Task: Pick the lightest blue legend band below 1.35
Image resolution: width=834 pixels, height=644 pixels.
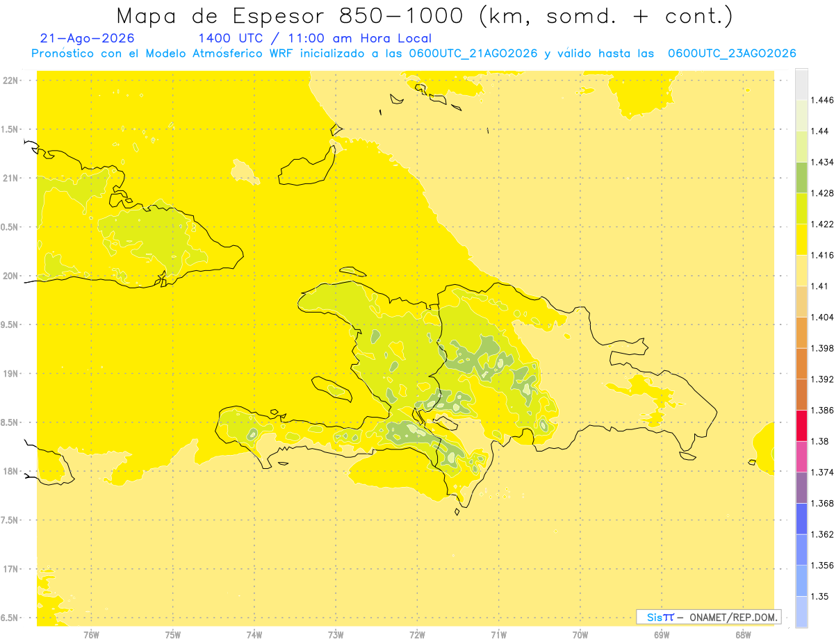Action: click(x=801, y=611)
